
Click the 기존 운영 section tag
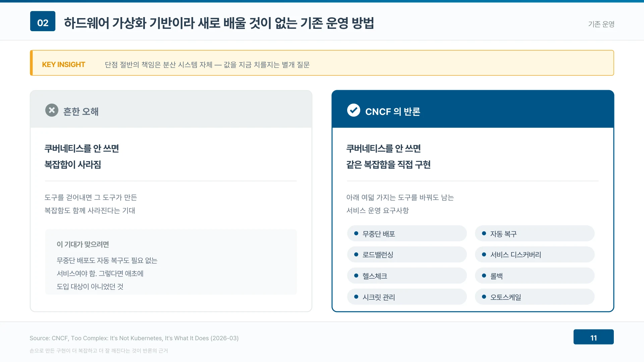[601, 24]
